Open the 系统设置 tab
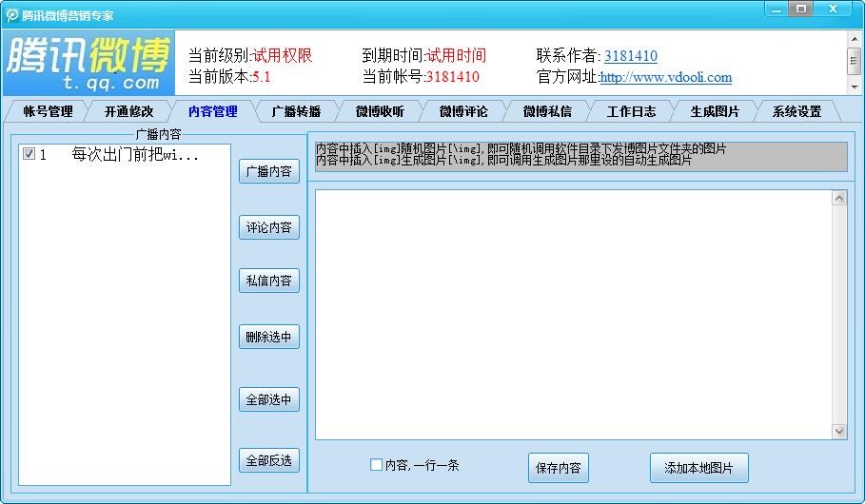865x504 pixels. tap(797, 111)
